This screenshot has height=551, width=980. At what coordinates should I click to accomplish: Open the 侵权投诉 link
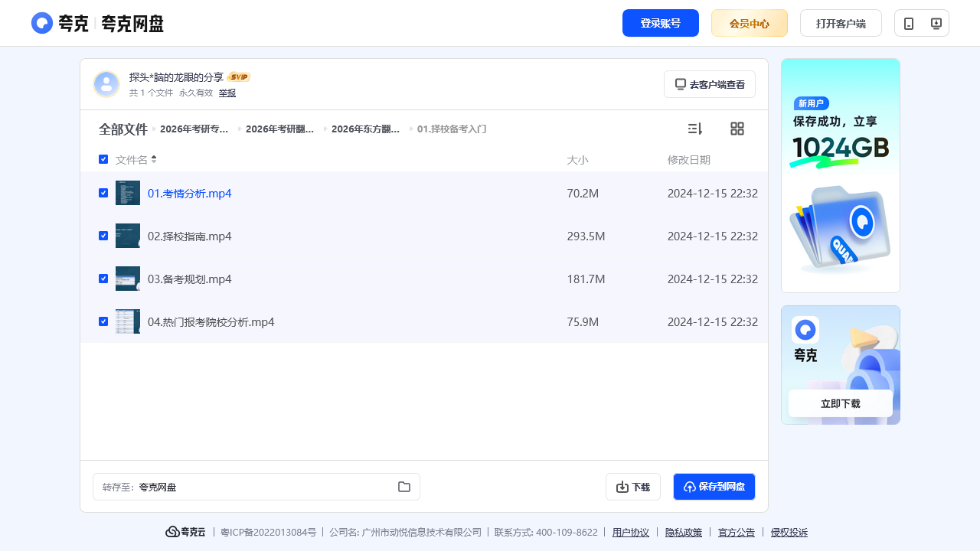pyautogui.click(x=789, y=533)
